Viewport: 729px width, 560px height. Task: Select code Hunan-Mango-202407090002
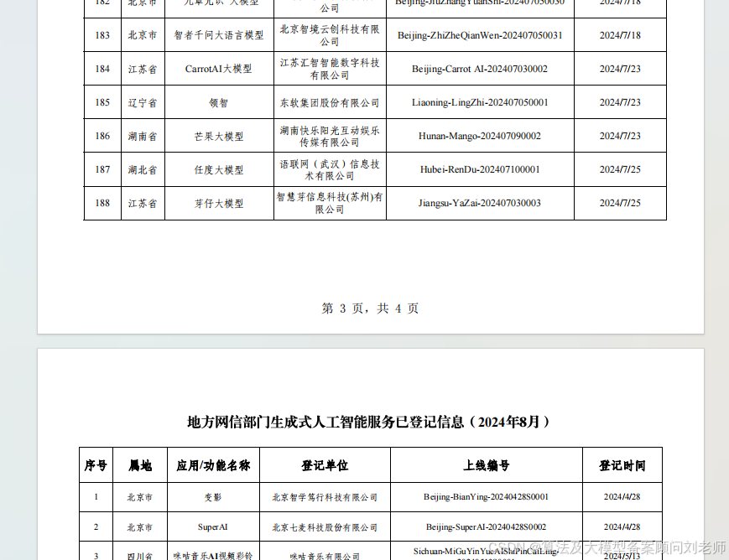(x=480, y=136)
